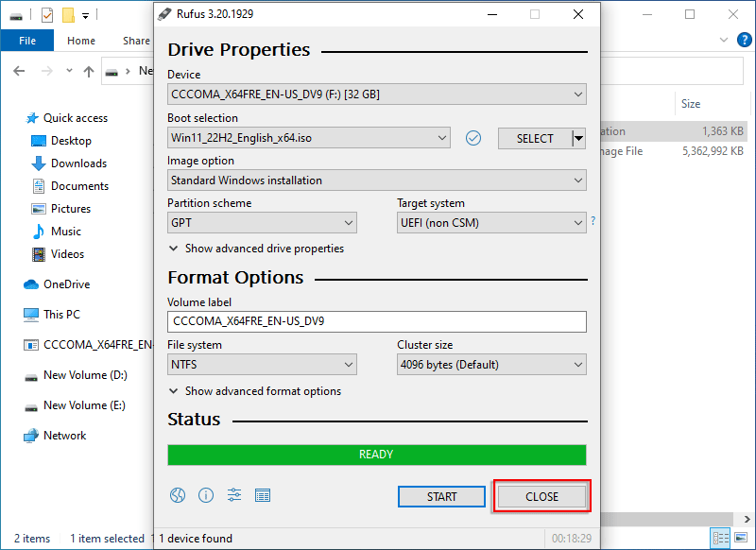Switch Explorer to large icons view
Screen dimensions: 756x550
coord(741,538)
